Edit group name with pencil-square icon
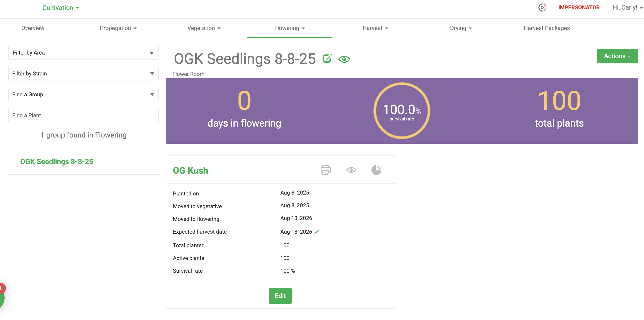This screenshot has width=644, height=320. pos(327,58)
